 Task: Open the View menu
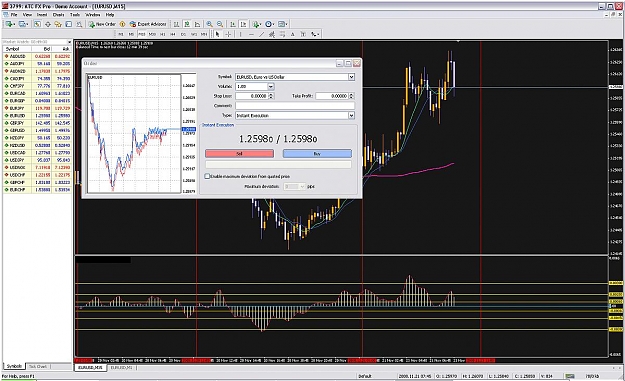point(27,15)
